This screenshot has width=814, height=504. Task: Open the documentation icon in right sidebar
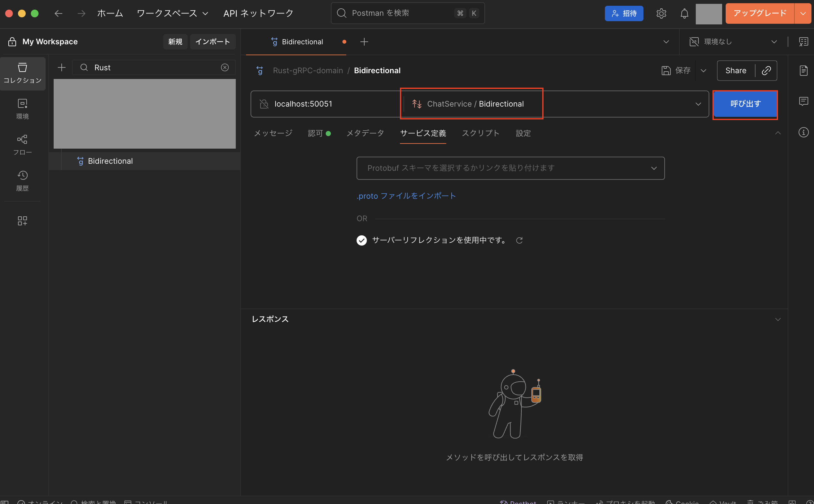803,70
